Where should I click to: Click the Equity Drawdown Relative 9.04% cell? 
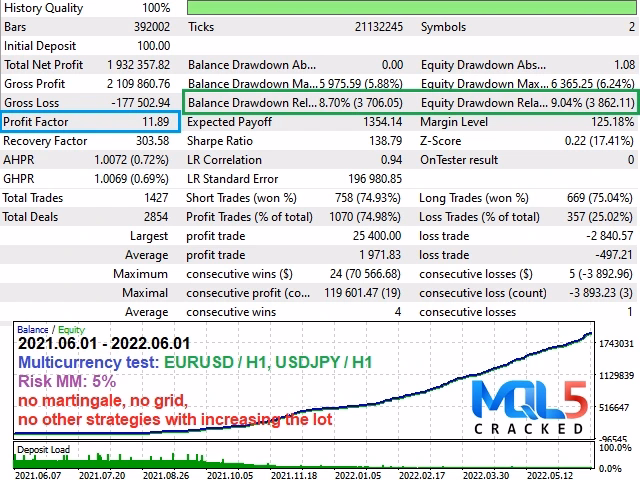click(592, 102)
